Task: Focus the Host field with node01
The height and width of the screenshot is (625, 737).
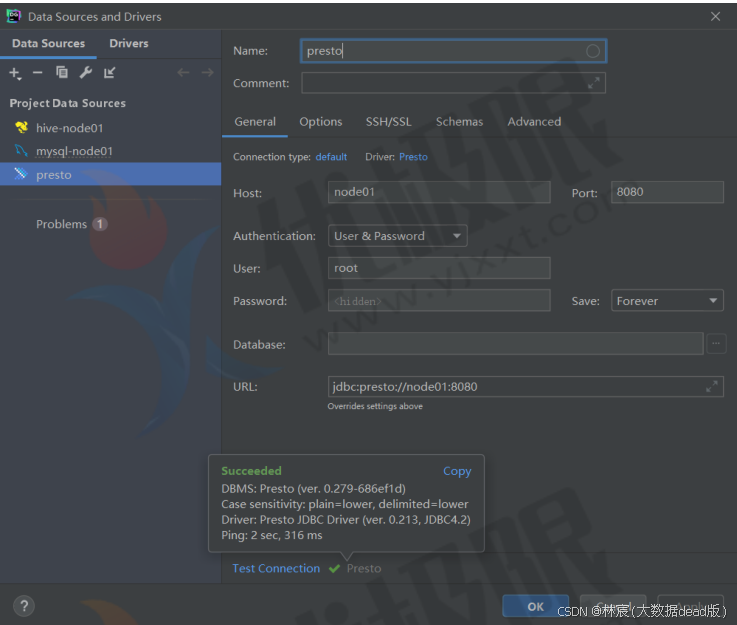Action: coord(439,192)
